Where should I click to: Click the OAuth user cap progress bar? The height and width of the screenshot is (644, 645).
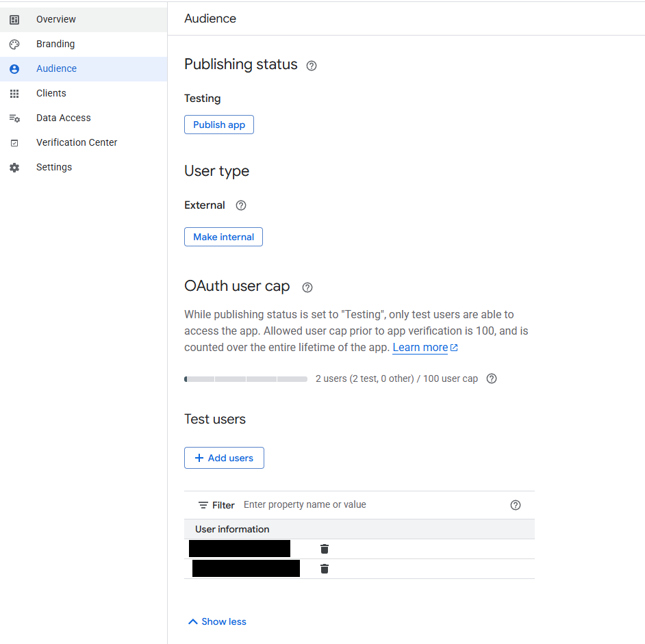tap(246, 378)
